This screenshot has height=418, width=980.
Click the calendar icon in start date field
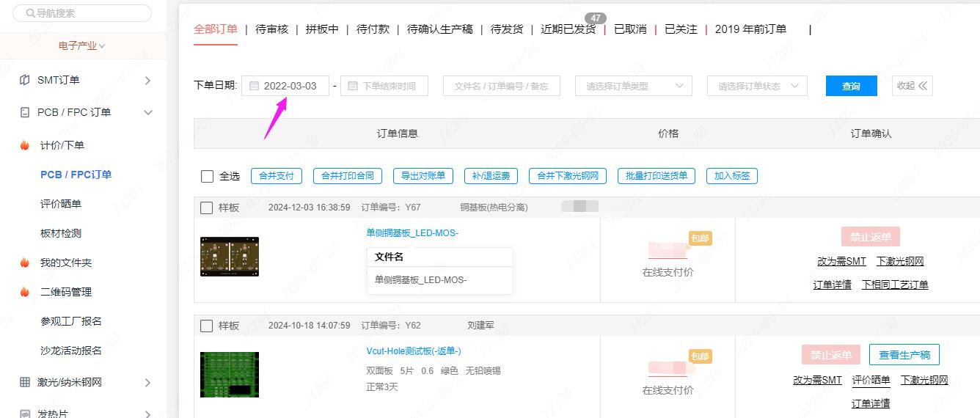point(254,86)
